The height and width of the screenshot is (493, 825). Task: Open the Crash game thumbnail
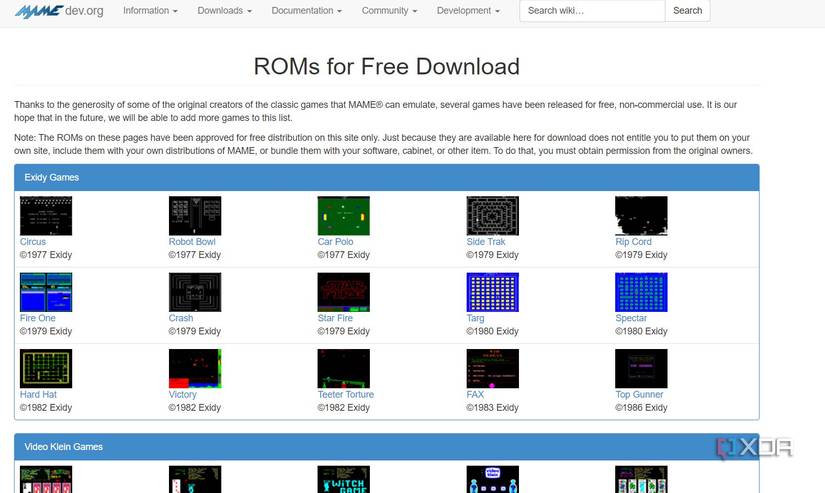[195, 292]
